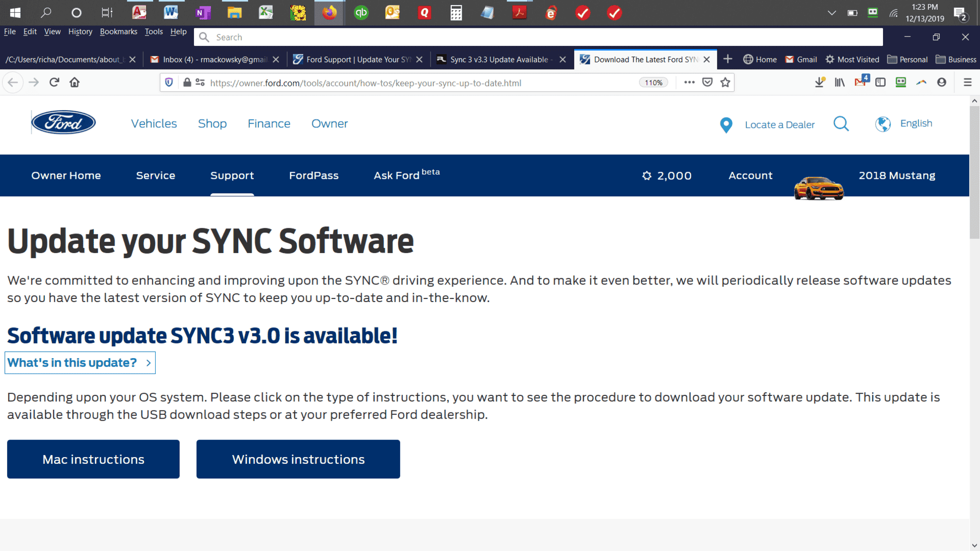View the 2,000 FordPass points
The height and width of the screenshot is (551, 980).
coord(666,176)
